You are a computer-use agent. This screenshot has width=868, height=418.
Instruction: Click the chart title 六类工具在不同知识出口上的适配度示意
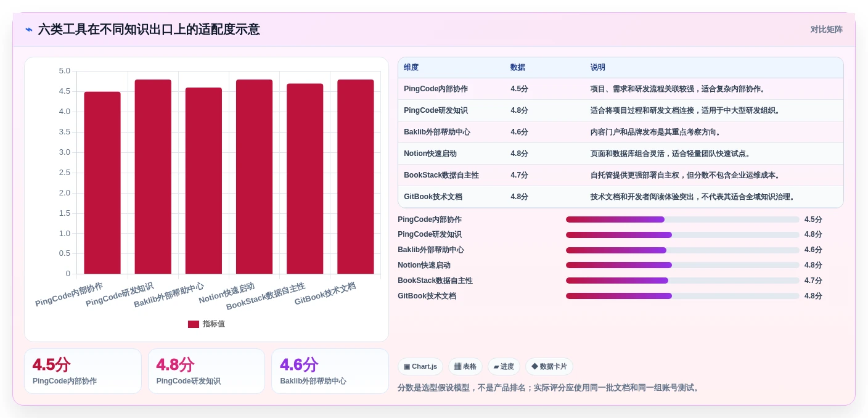point(149,30)
